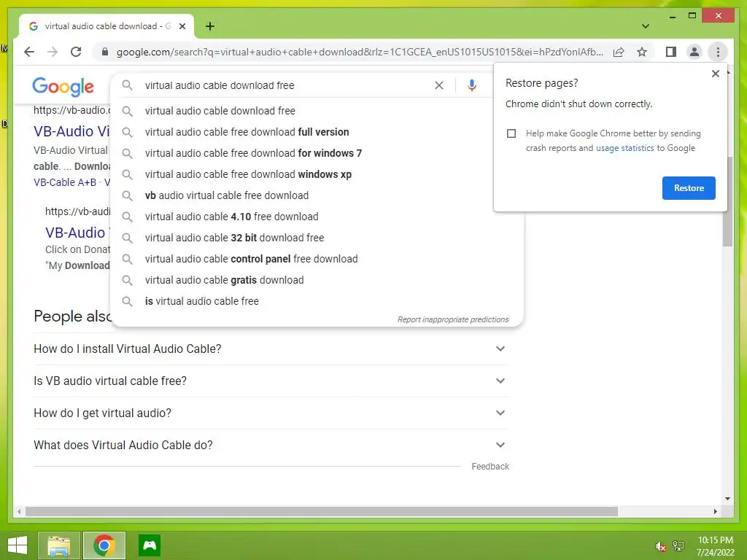Open the VB-Cable A+B sitelink
The height and width of the screenshot is (560, 747).
65,182
